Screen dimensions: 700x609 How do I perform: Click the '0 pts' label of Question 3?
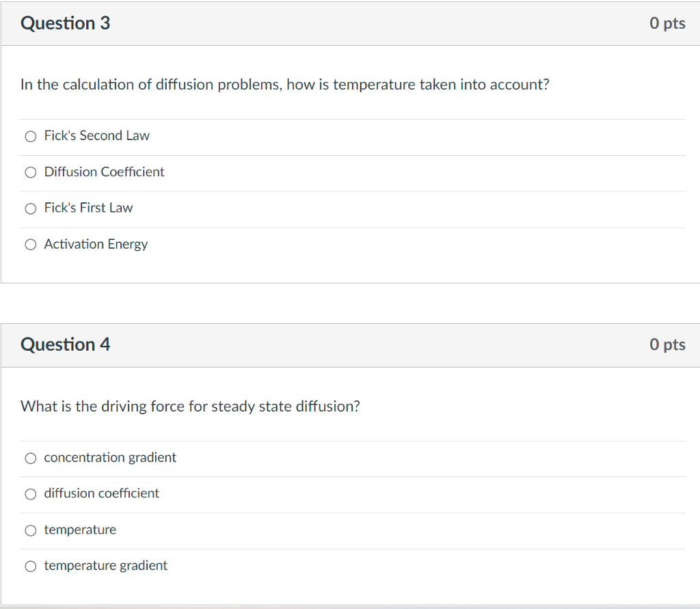pos(667,23)
